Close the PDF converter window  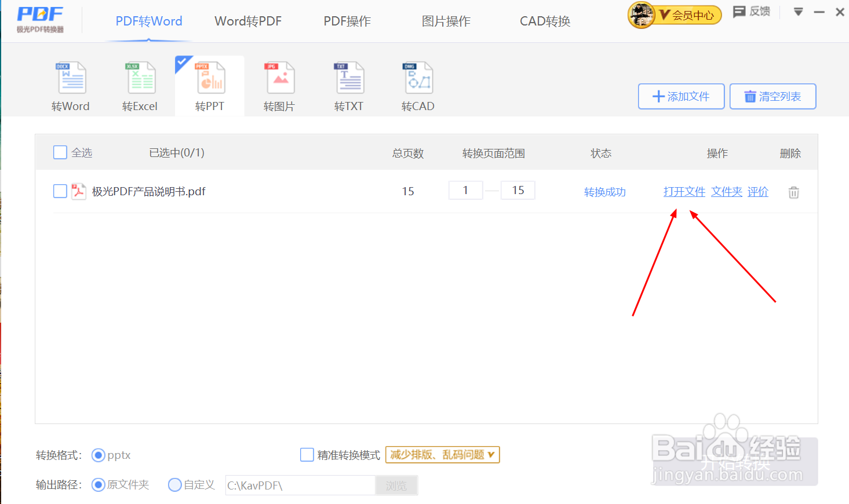pos(840,12)
